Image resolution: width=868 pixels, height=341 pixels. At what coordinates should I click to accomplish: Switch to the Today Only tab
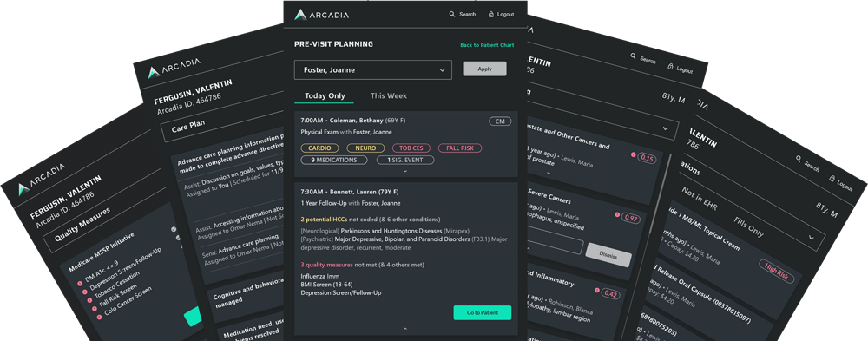325,95
